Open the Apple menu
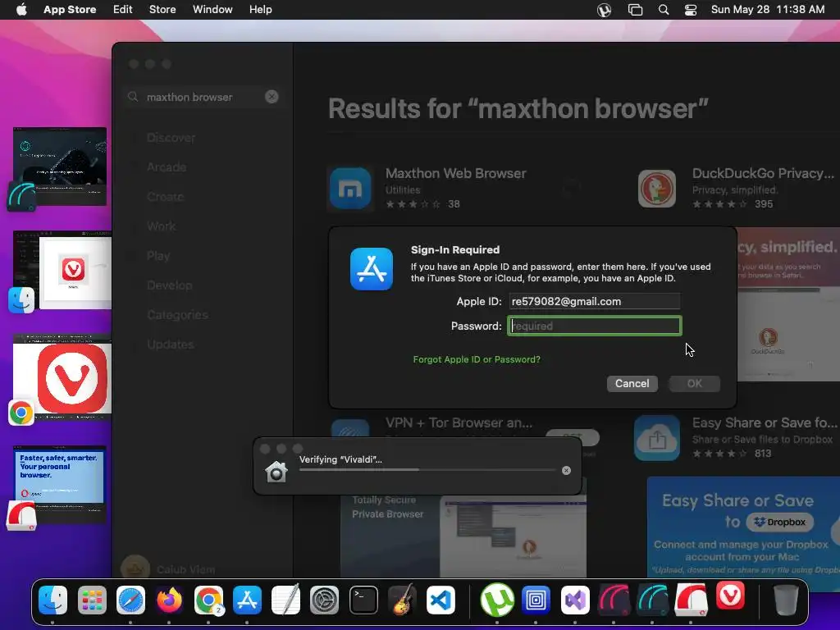Viewport: 840px width, 630px height. click(21, 10)
